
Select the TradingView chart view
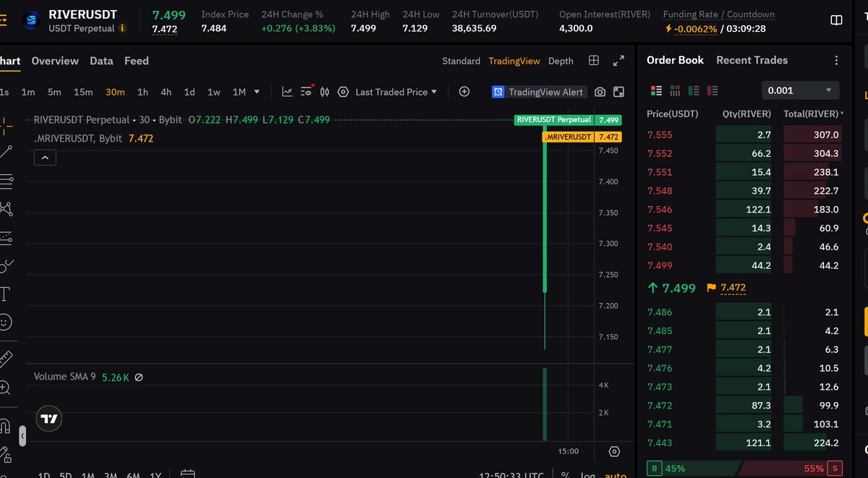click(x=514, y=61)
